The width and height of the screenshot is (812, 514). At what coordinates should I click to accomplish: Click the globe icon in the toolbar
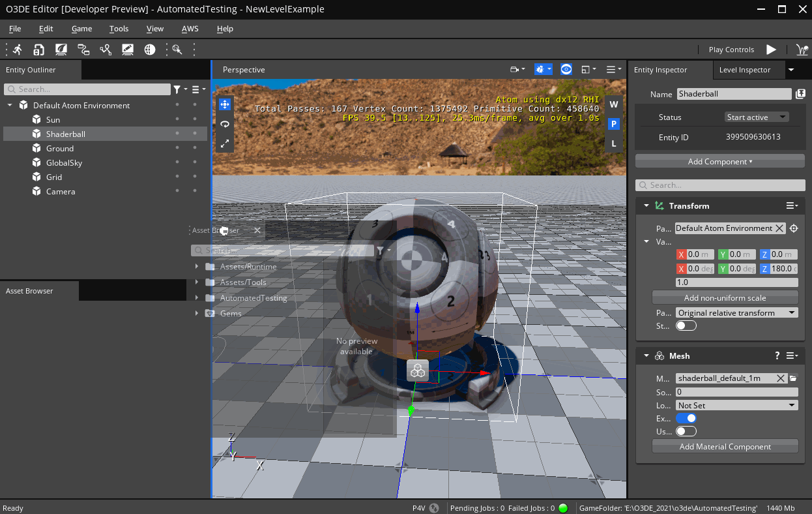150,50
